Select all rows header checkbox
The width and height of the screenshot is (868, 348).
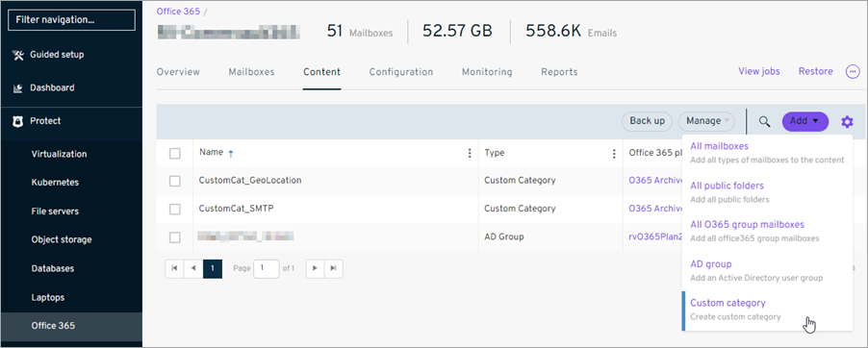(175, 153)
